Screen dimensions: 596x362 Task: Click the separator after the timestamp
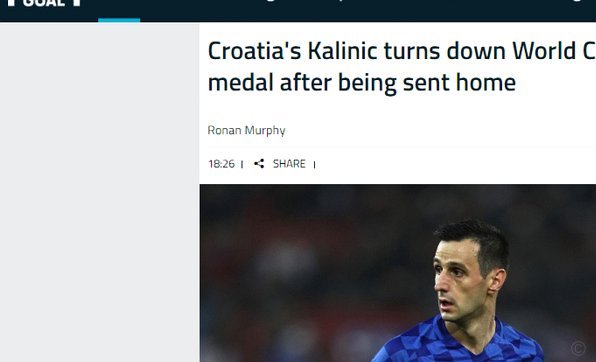242,164
